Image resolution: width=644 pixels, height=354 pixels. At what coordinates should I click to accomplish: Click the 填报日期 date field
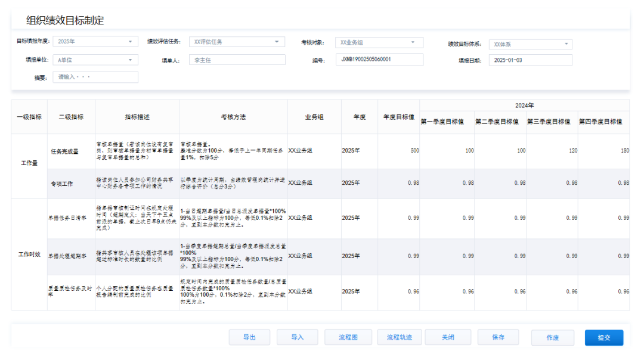(x=530, y=60)
